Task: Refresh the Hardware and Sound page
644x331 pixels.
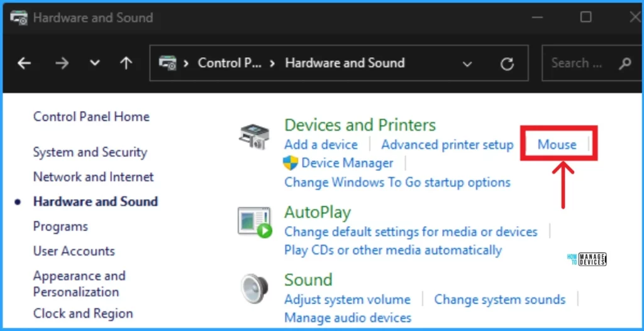Action: click(x=508, y=63)
